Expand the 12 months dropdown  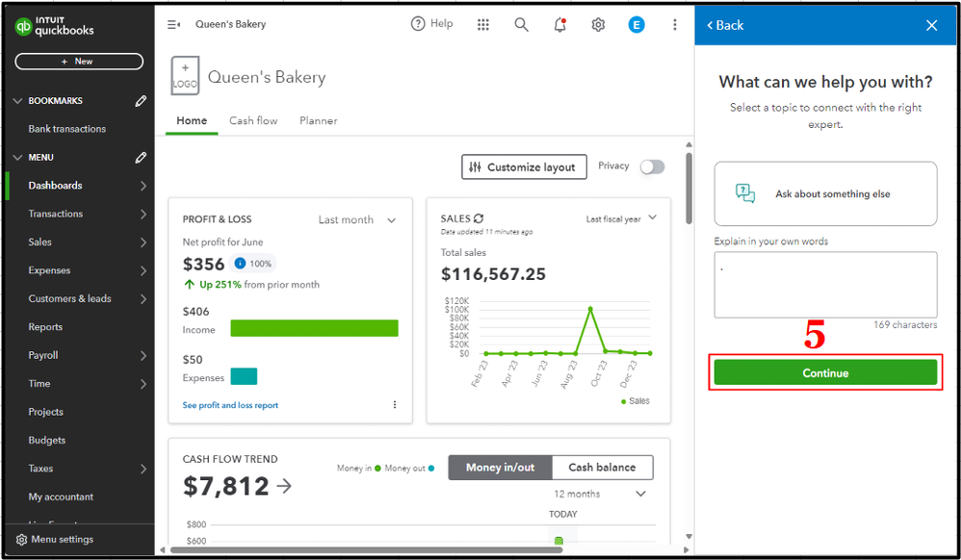599,494
